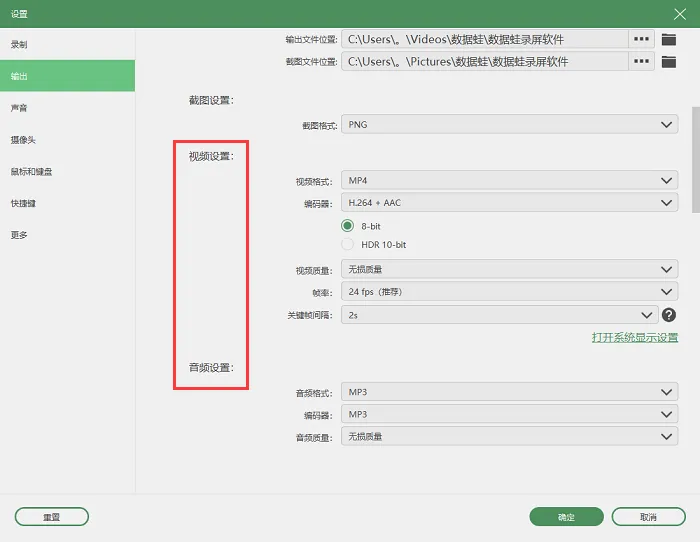This screenshot has width=700, height=542.
Task: Expand video format MP4 dropdown
Action: point(510,180)
